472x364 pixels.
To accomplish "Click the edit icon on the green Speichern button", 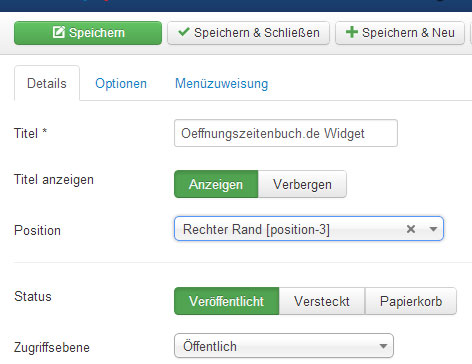I will tap(59, 32).
